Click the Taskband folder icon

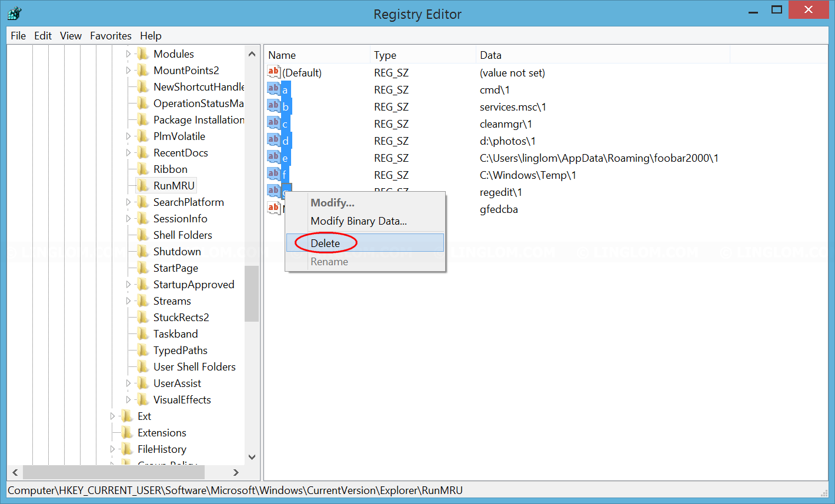coord(143,333)
